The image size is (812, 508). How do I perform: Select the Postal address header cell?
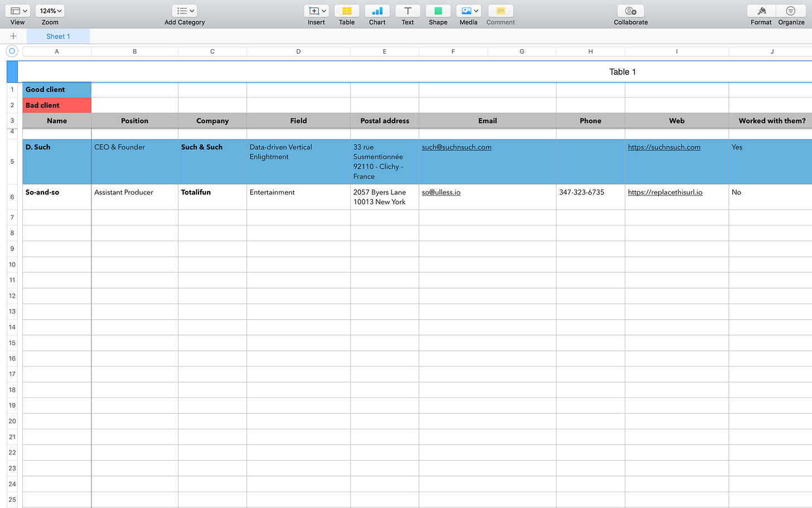385,121
